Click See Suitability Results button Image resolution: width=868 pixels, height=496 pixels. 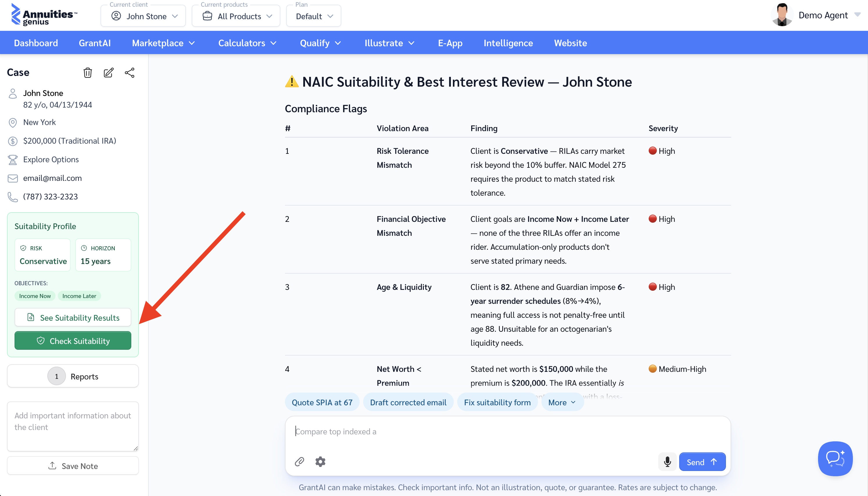73,317
